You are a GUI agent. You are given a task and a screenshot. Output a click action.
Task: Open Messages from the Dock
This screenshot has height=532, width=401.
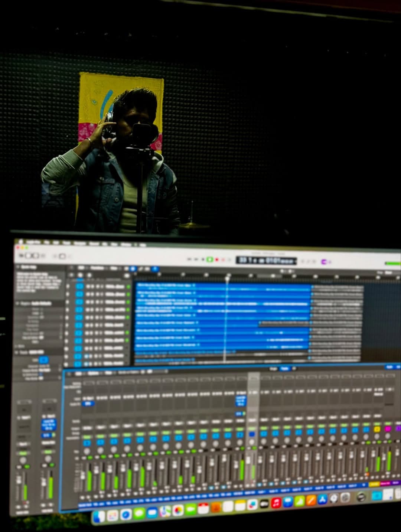point(139,514)
